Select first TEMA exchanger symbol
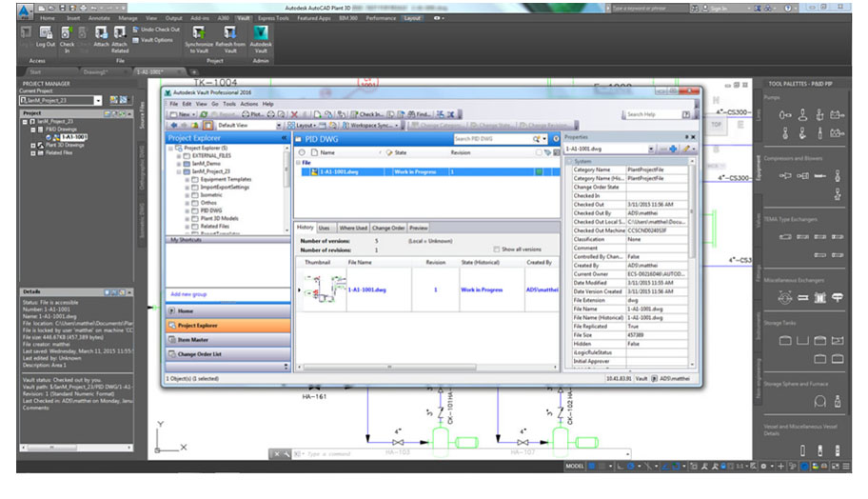 pyautogui.click(x=785, y=237)
